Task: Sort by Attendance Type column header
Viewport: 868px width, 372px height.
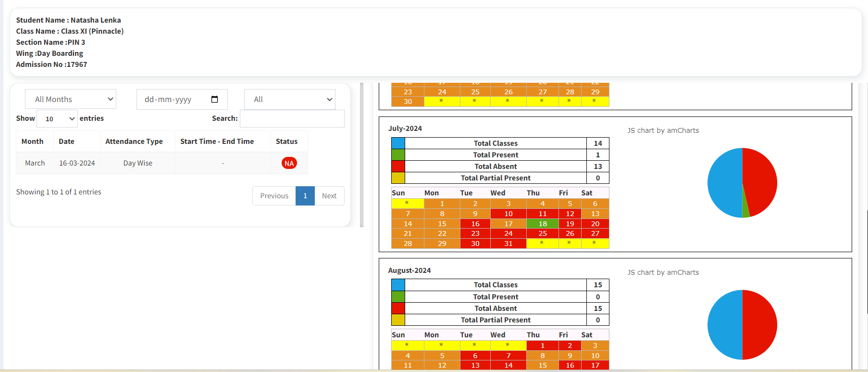Action: [134, 141]
